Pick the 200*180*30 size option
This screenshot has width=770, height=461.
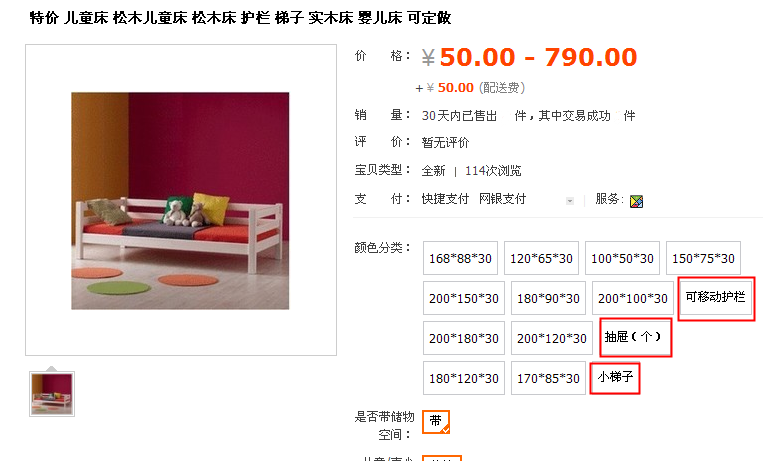tap(464, 338)
